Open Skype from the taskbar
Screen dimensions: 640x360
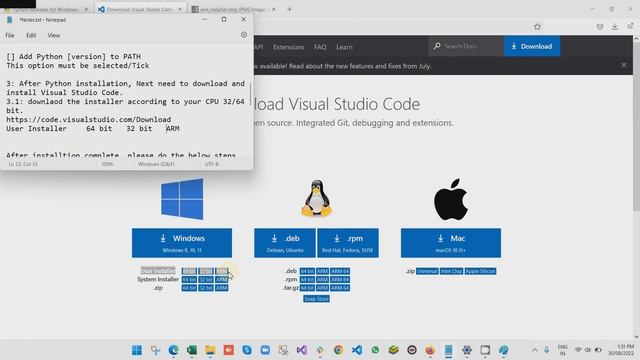247,350
